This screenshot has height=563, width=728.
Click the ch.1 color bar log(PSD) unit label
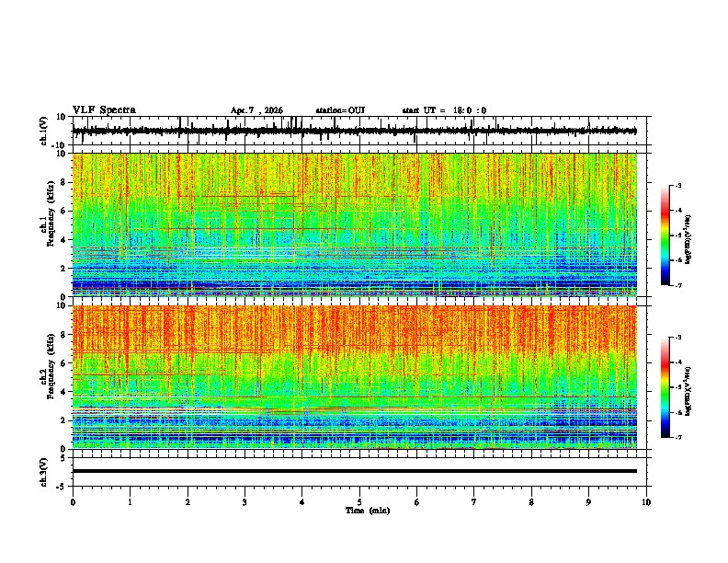(x=688, y=240)
